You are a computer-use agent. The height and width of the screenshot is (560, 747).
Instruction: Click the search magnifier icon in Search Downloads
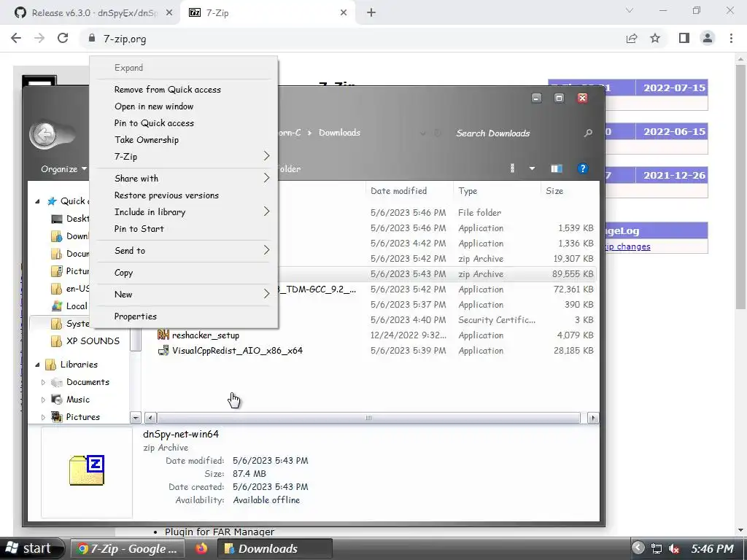589,133
